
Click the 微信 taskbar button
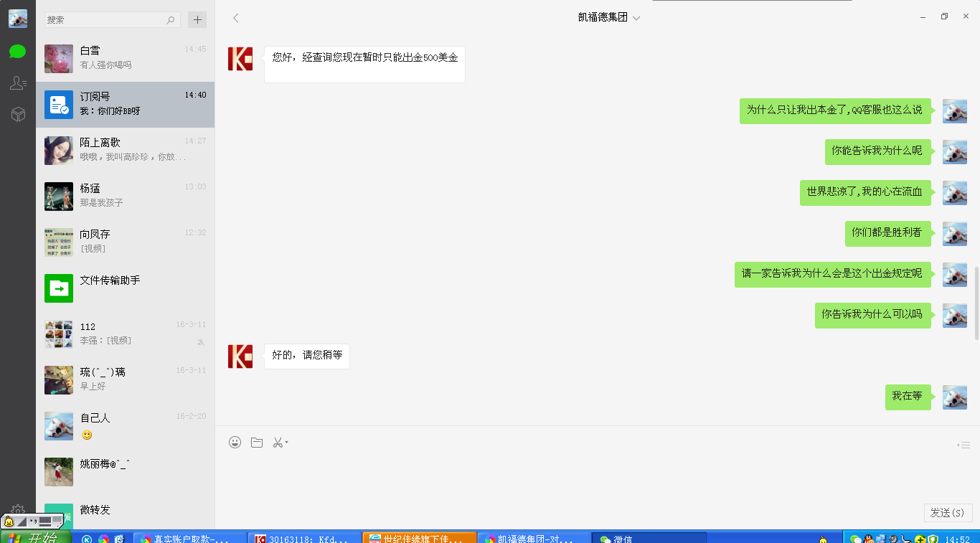click(649, 538)
